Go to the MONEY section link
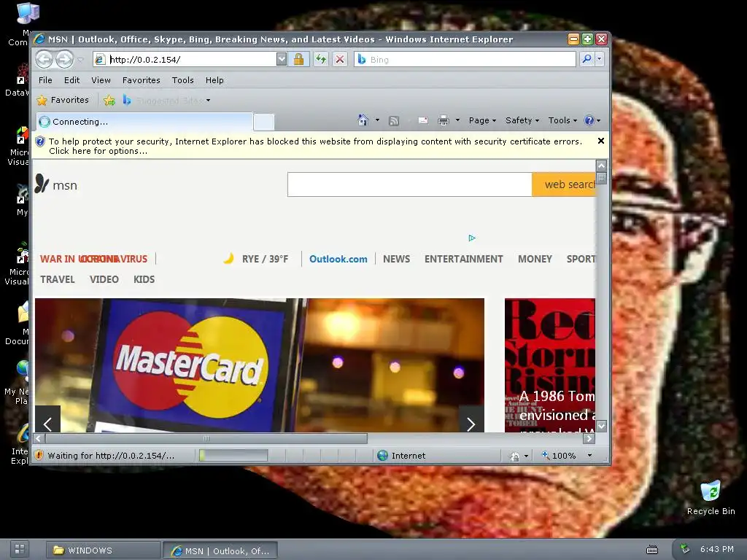The width and height of the screenshot is (747, 560). click(535, 259)
